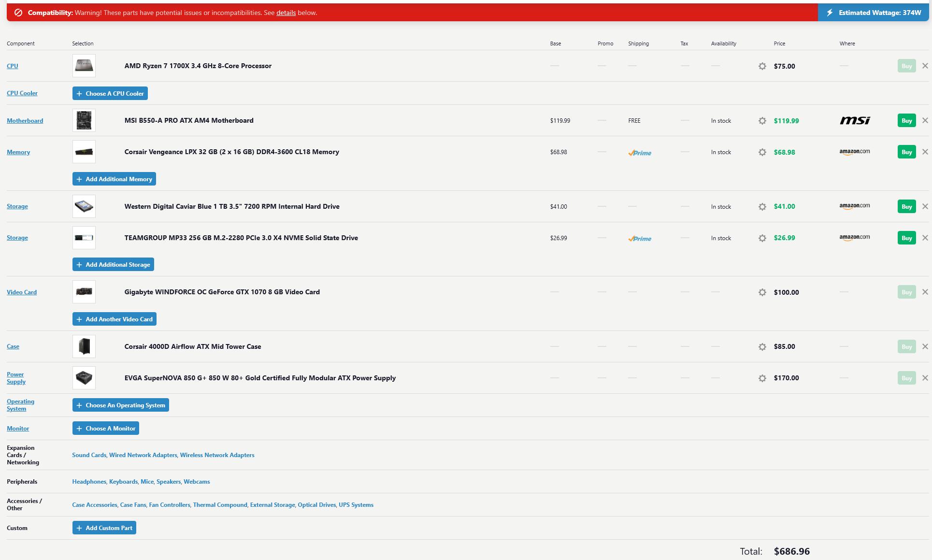This screenshot has width=932, height=560.
Task: Open the CPU Cooler category link
Action: tap(22, 93)
